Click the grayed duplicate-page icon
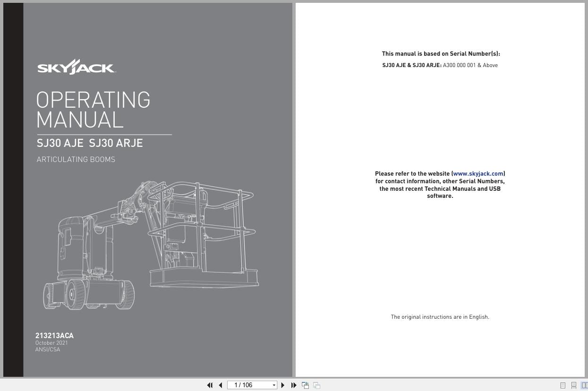 pos(316,385)
